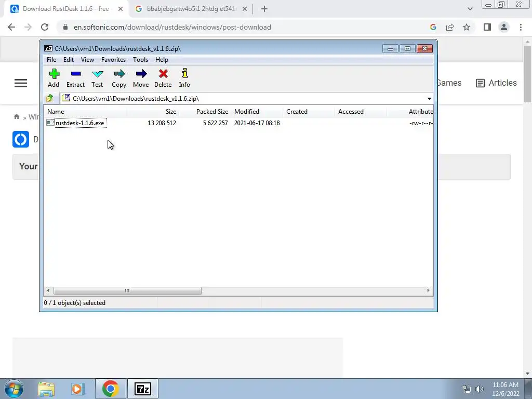Click the horizontal scrollbar right arrow
Image resolution: width=532 pixels, height=399 pixels.
(428, 291)
